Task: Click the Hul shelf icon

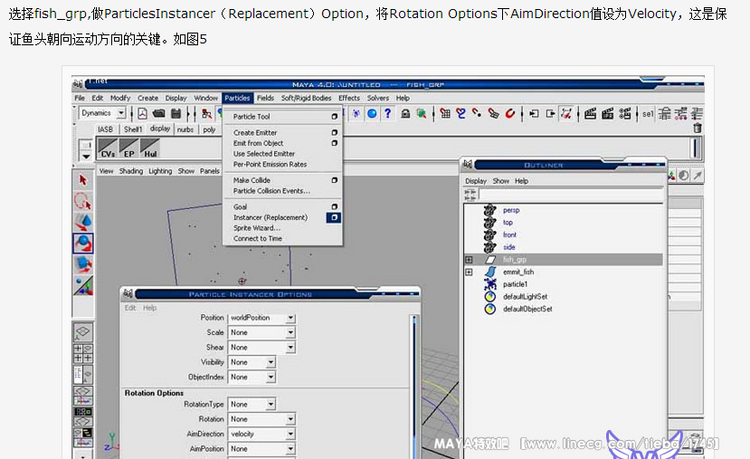Action: click(x=150, y=148)
